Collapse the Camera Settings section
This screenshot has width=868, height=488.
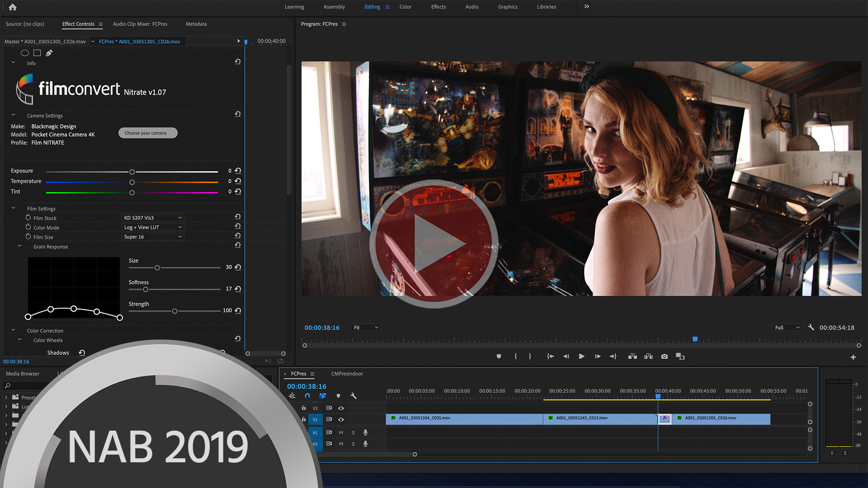pos(13,115)
